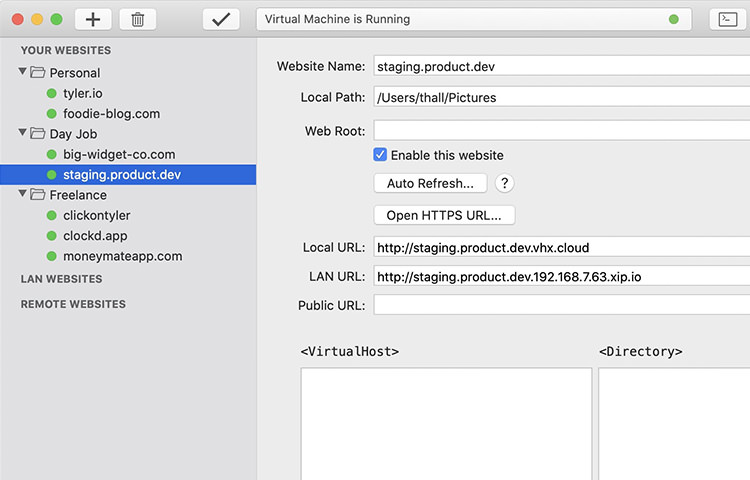Click inside the VirtualHost text area
This screenshot has height=480, width=750.
[x=446, y=424]
